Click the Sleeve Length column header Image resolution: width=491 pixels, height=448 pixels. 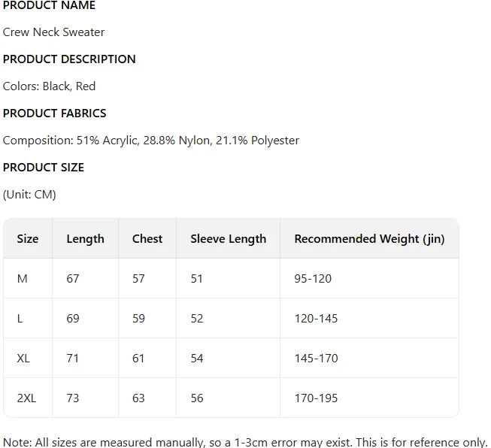click(228, 239)
